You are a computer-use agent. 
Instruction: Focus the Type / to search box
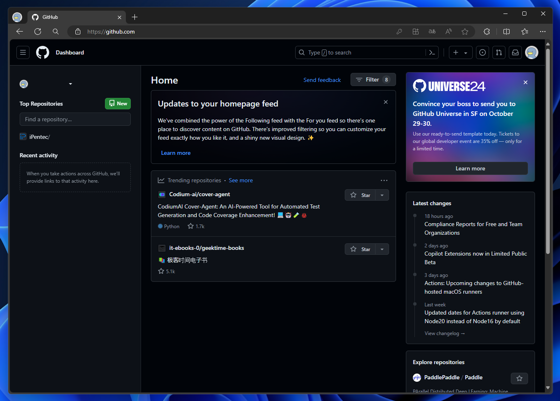coord(361,52)
